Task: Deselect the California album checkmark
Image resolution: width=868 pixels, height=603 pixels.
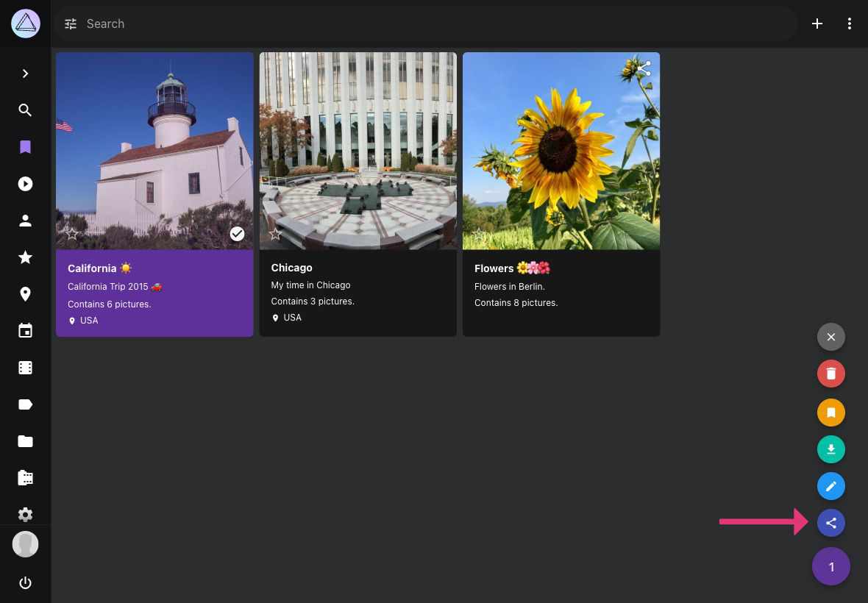Action: (x=237, y=233)
